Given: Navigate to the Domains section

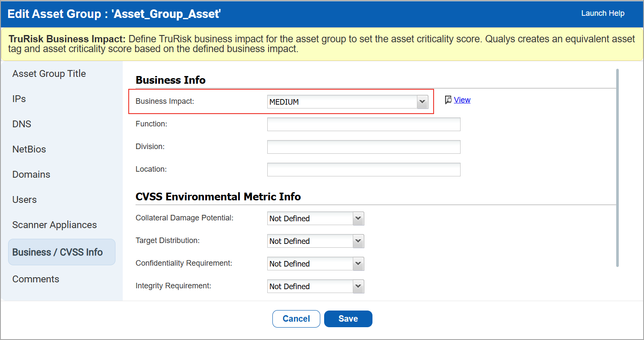Looking at the screenshot, I should [x=31, y=174].
